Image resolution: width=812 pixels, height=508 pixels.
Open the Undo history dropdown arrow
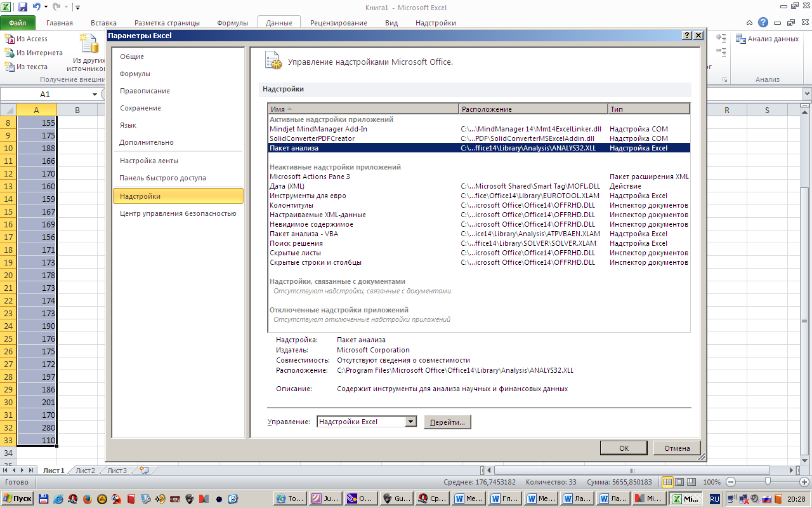(46, 7)
